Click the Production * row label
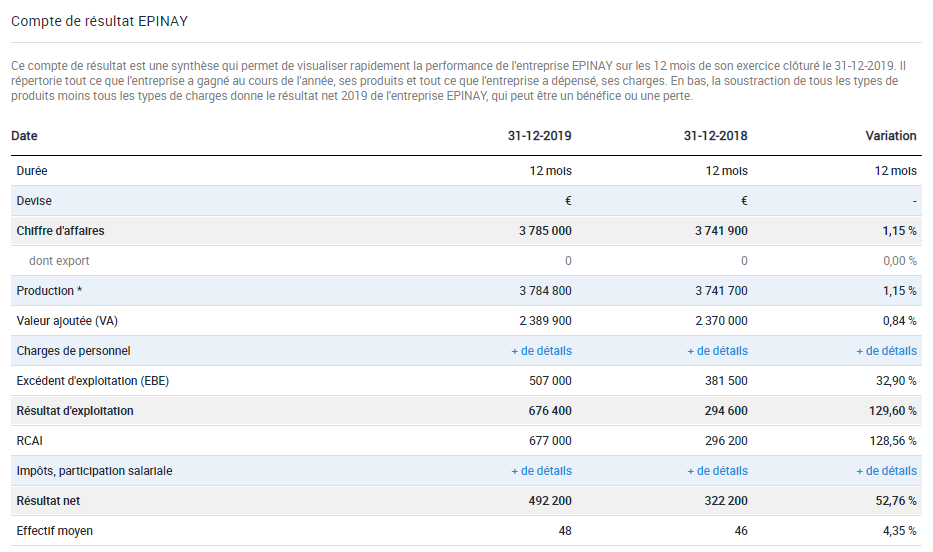The image size is (933, 552). coord(49,291)
